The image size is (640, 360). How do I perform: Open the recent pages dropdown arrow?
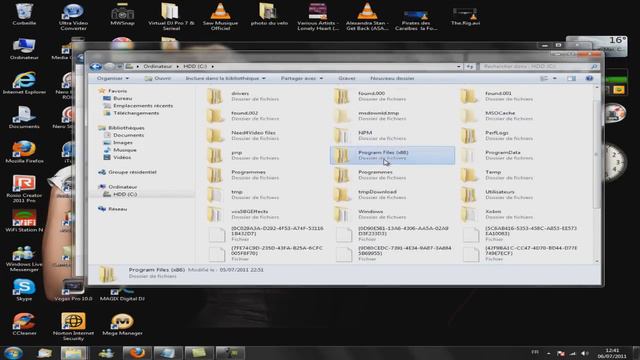click(x=119, y=67)
